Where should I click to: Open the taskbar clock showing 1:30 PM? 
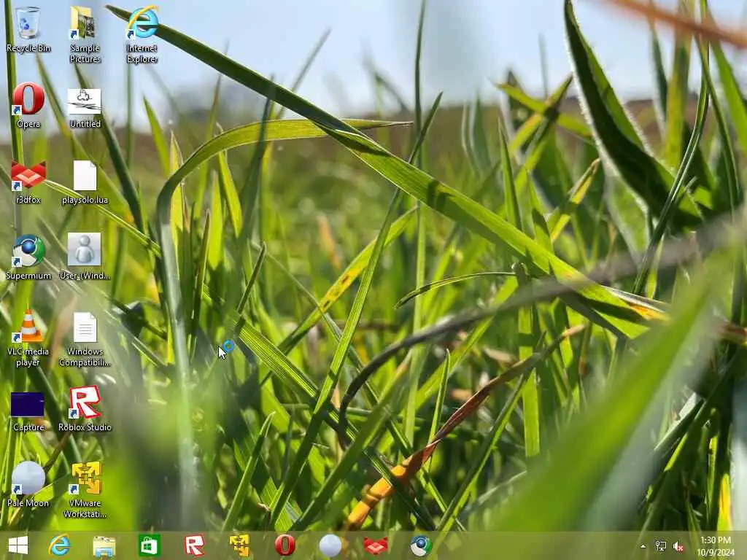point(716,546)
